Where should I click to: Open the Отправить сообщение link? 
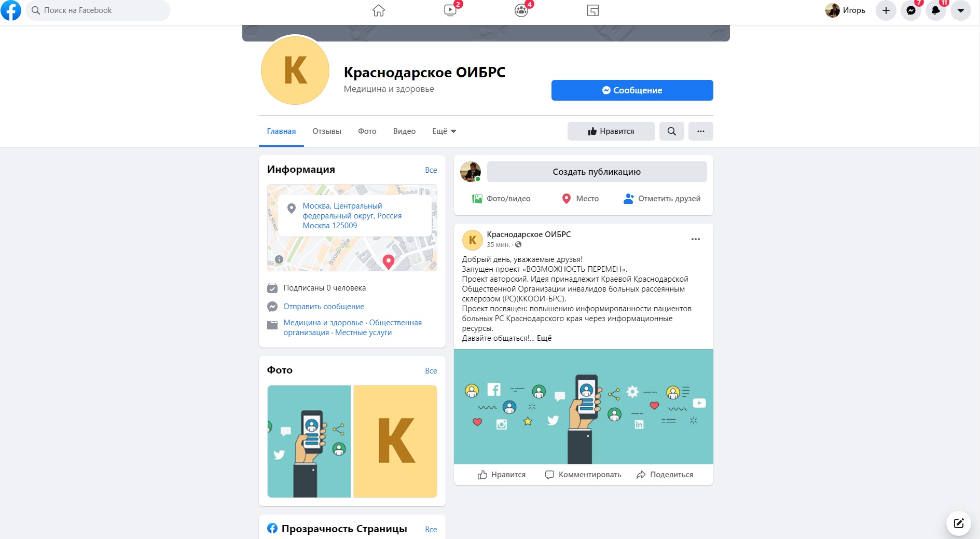coord(324,307)
